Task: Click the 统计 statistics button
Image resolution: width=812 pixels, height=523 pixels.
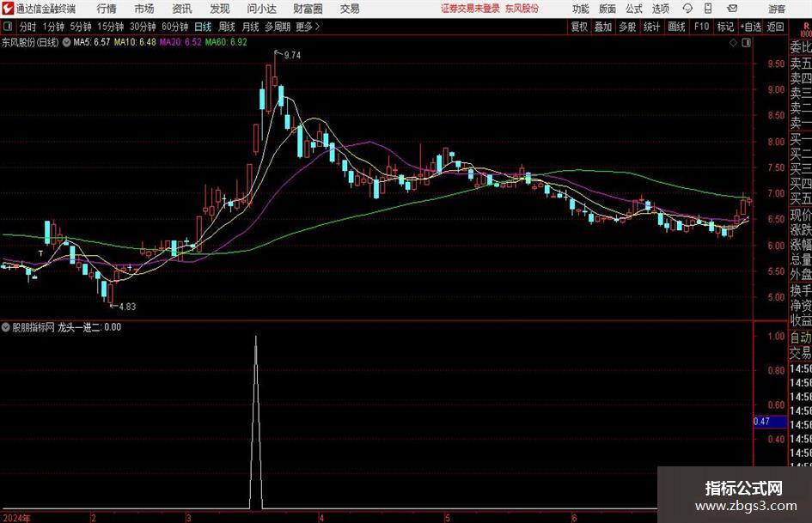Action: [x=651, y=27]
